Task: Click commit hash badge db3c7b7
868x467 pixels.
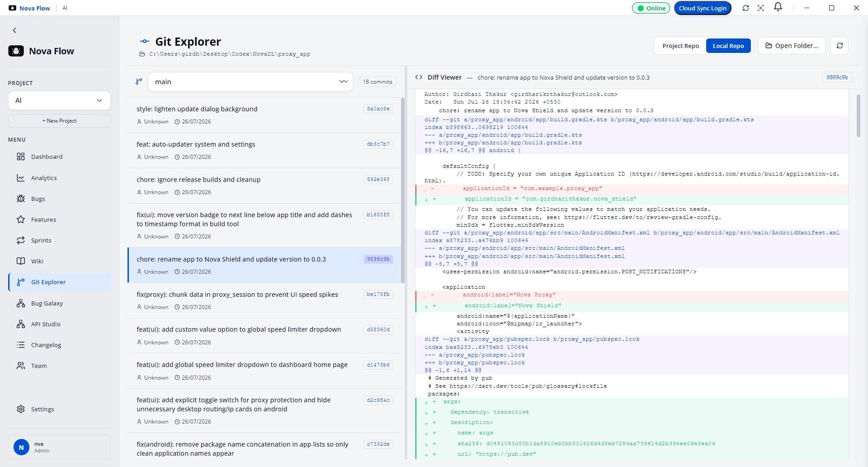Action: pyautogui.click(x=378, y=144)
